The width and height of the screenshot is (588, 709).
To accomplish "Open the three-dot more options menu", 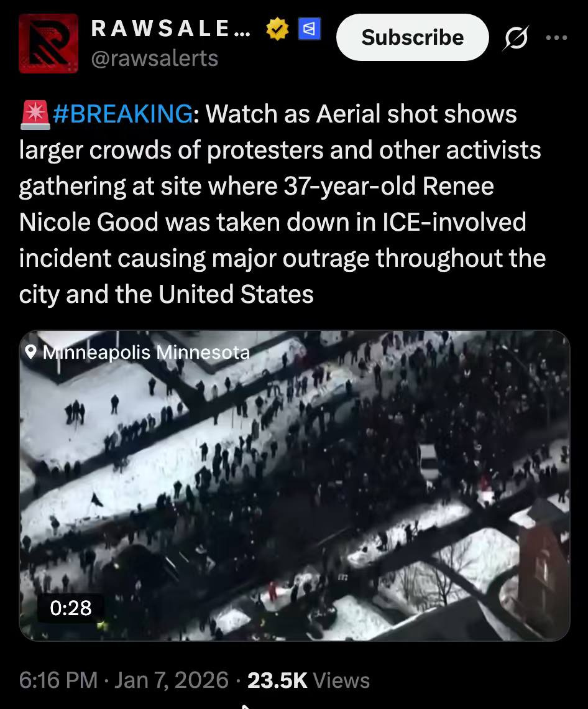I will [x=556, y=38].
